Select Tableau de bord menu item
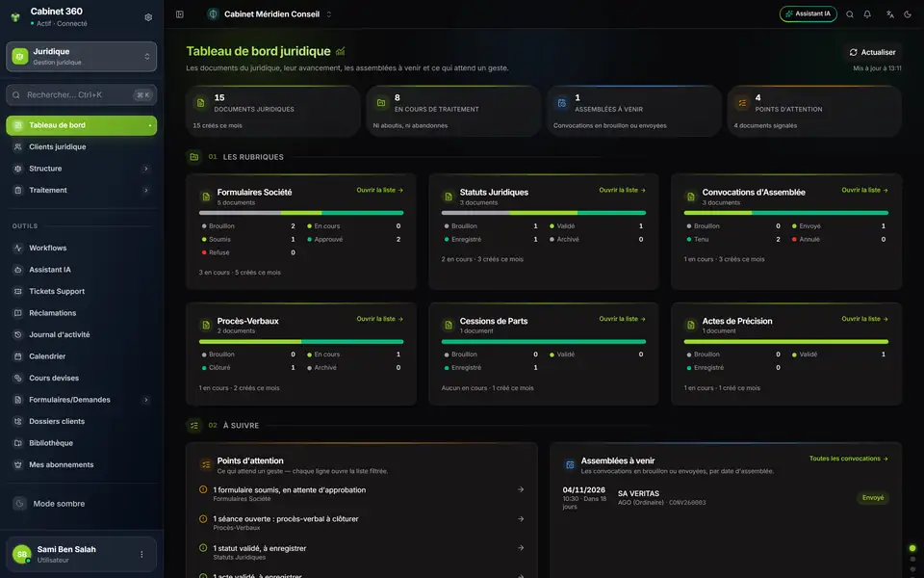The height and width of the screenshot is (578, 924). click(x=81, y=125)
